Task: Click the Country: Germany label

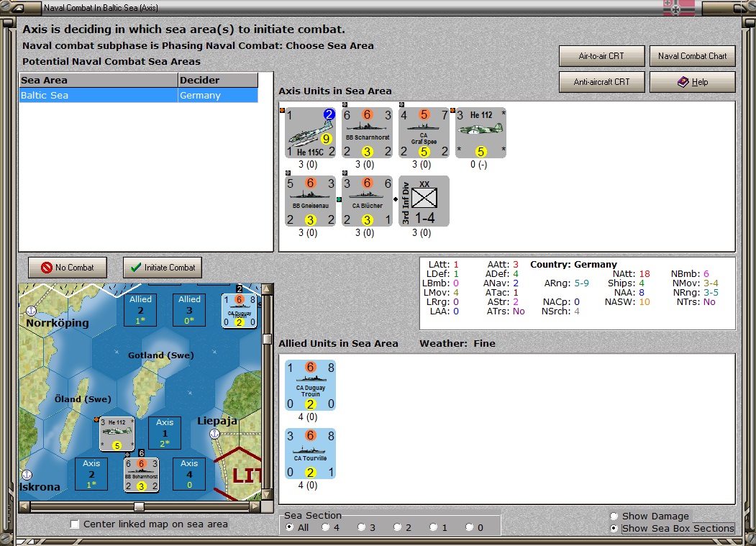Action: pyautogui.click(x=574, y=264)
